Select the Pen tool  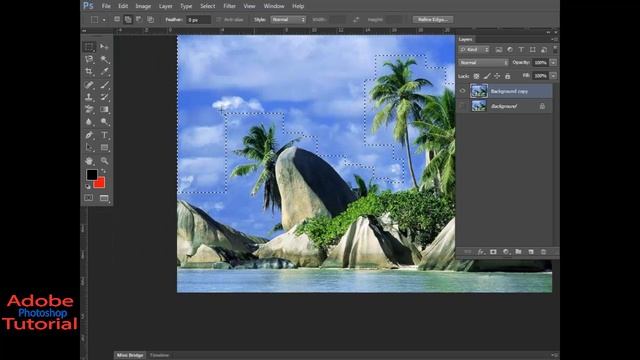(x=89, y=135)
